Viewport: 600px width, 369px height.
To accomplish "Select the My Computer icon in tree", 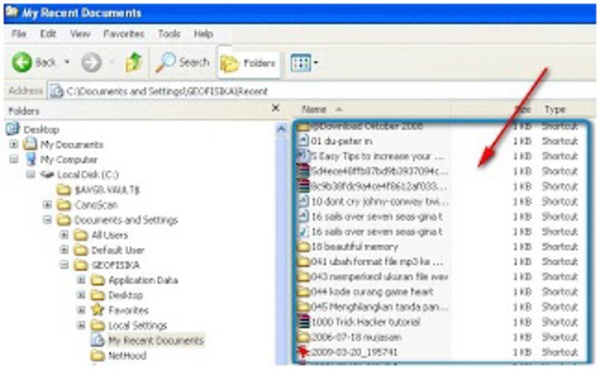I will tap(30, 159).
